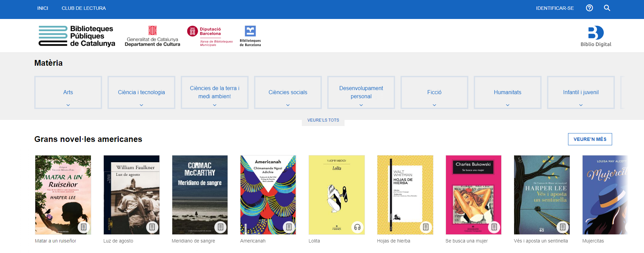This screenshot has width=644, height=253.
Task: Open the Luz de agosto title link
Action: tap(118, 241)
